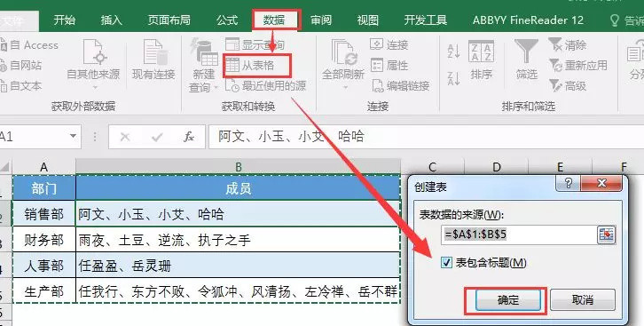Select column B header
This screenshot has height=326, width=644.
(x=239, y=167)
